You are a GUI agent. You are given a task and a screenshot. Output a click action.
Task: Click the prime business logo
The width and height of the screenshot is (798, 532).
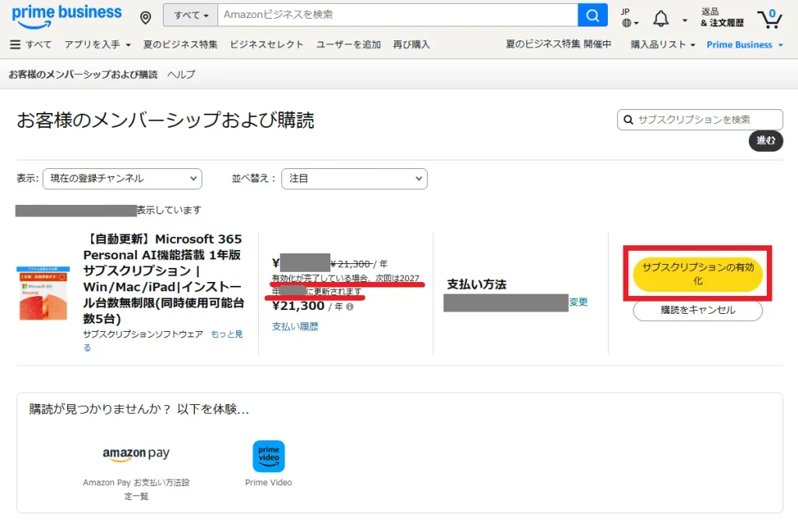tap(67, 16)
